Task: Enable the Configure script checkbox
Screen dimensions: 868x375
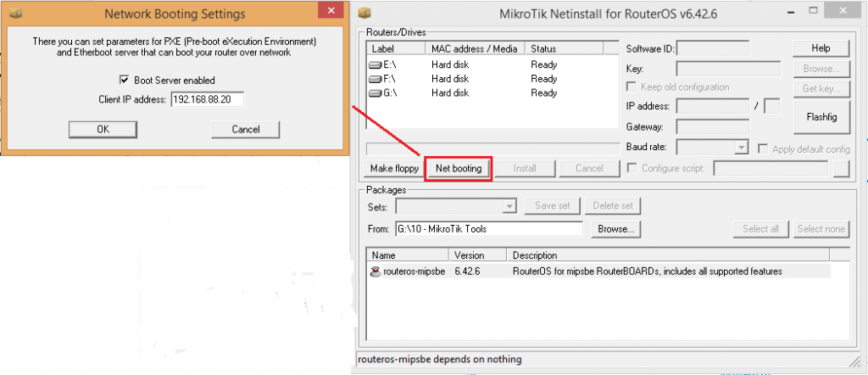Action: pos(632,168)
